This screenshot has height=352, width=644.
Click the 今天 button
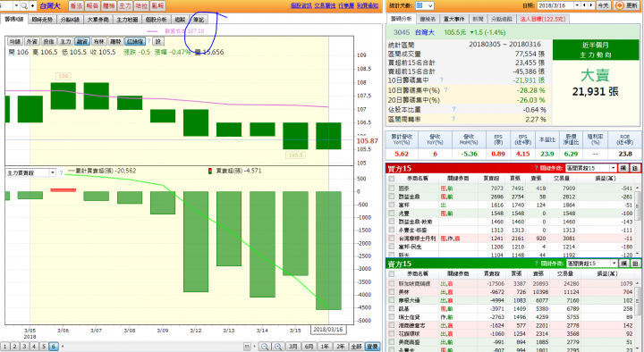click(x=603, y=5)
